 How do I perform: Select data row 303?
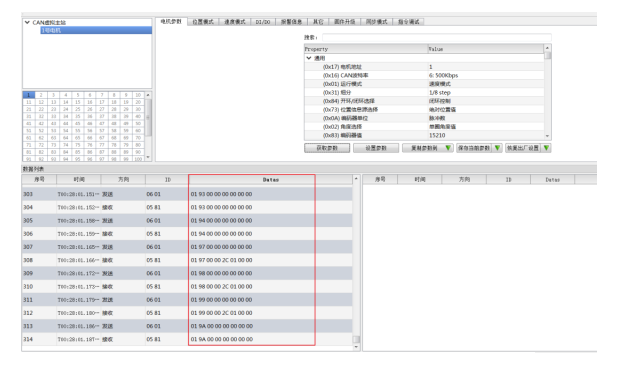187,194
